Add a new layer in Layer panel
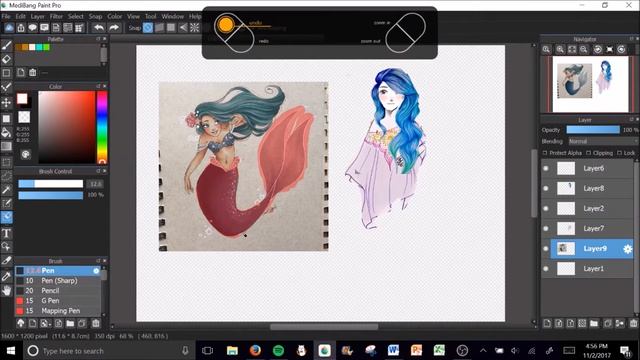Viewport: 640px width, 360px height. pos(547,324)
